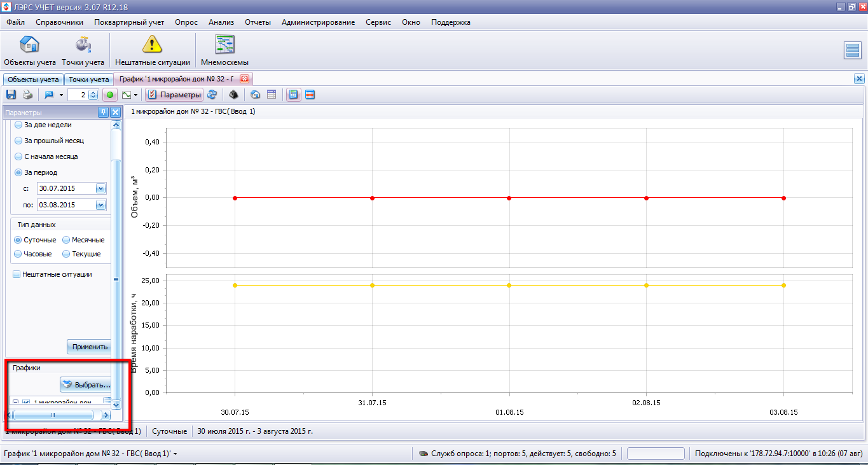Open the data table grid icon
This screenshot has height=465, width=868.
(272, 95)
